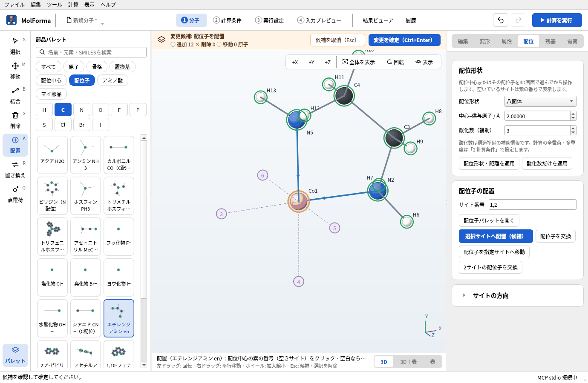Viewport: 588px width, 383px height.
Task: Increase 中心–供与原子 distance stepper
Action: click(573, 114)
